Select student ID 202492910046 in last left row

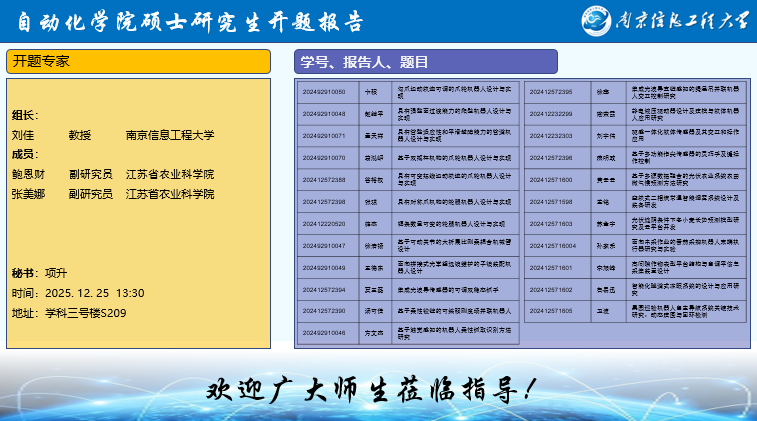(x=324, y=333)
